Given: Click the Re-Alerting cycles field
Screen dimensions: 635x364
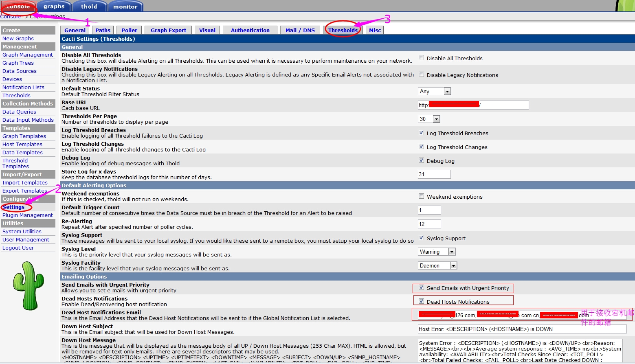Looking at the screenshot, I should pyautogui.click(x=429, y=224).
